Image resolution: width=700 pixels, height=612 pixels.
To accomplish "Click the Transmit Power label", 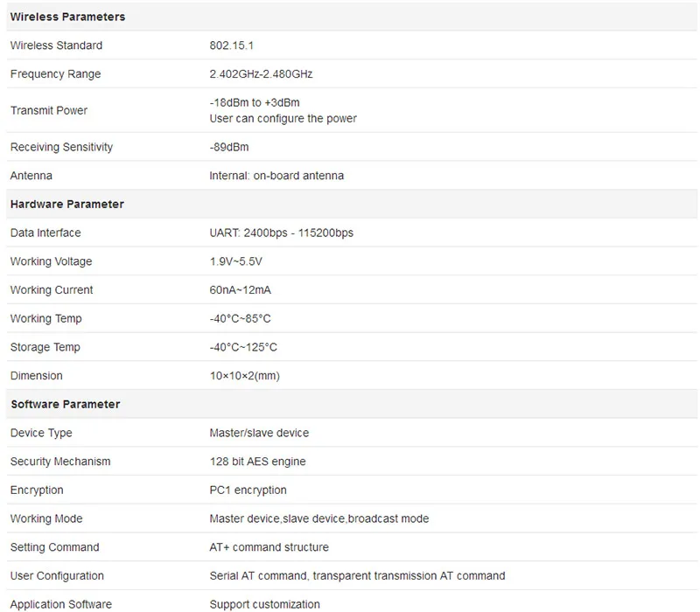I will [49, 111].
